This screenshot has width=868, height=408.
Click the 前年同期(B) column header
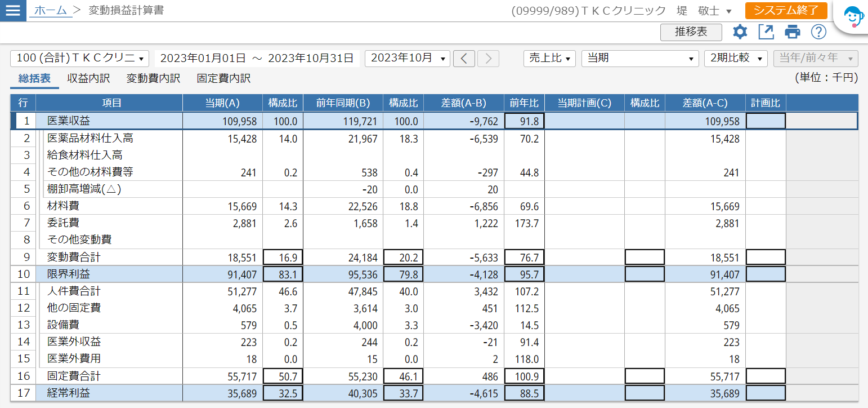point(343,103)
